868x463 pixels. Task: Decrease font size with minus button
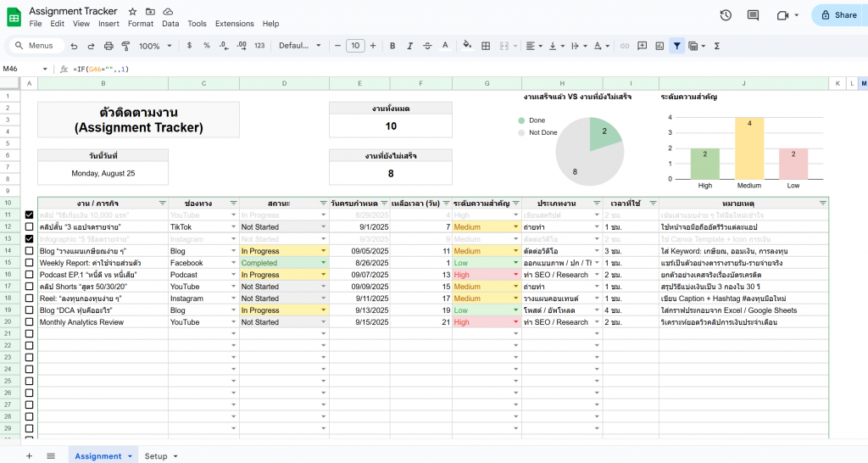coord(337,46)
